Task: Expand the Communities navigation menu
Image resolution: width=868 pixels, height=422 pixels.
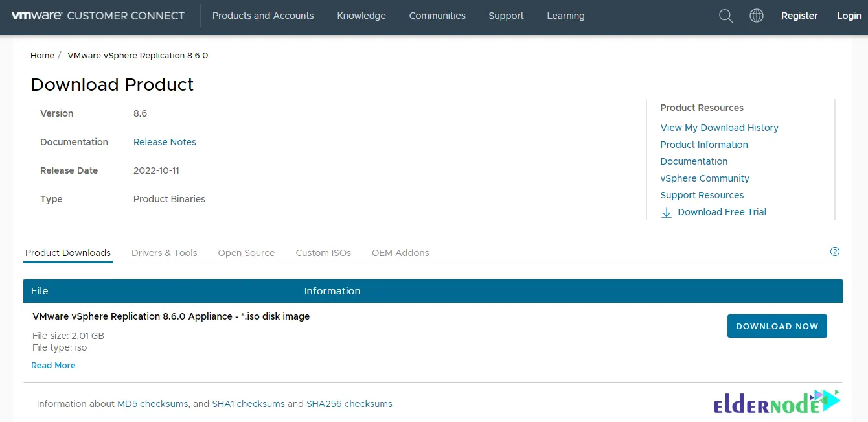Action: pos(437,16)
